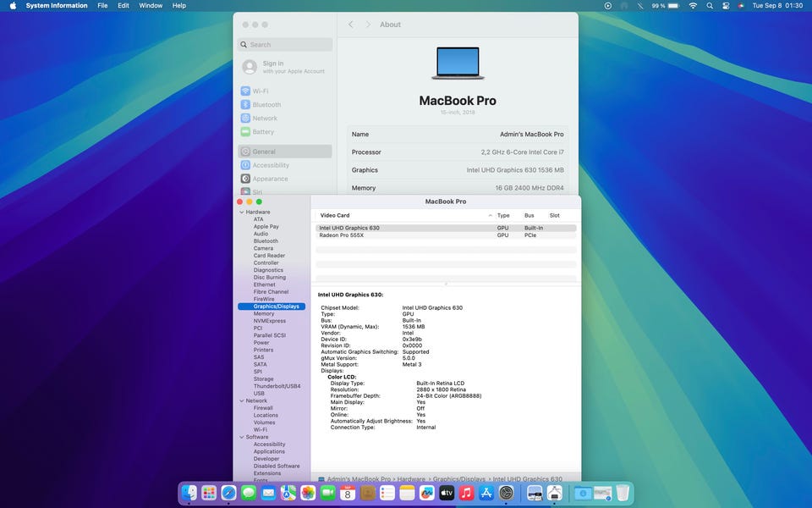Viewport: 812px width, 508px height.
Task: Click the Name row in About
Action: [x=458, y=135]
